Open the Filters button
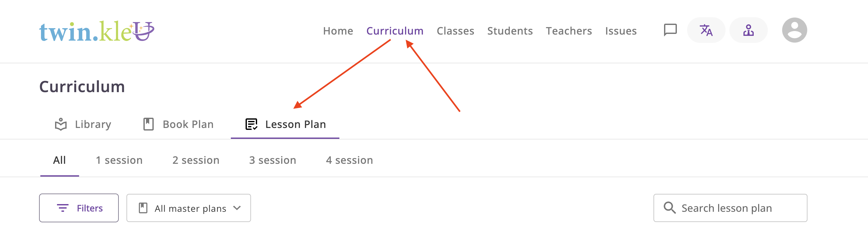Screen dimensions: 868x238 79,208
